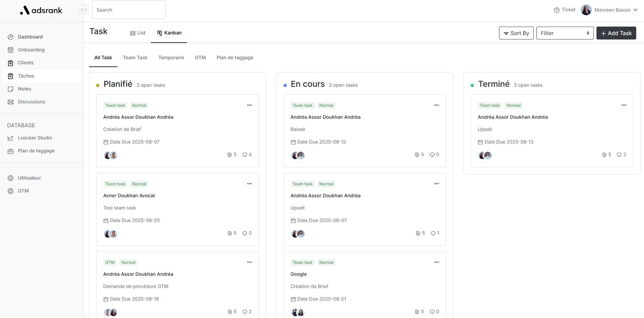Click the Ticket help icon
The height and width of the screenshot is (318, 644).
[557, 10]
